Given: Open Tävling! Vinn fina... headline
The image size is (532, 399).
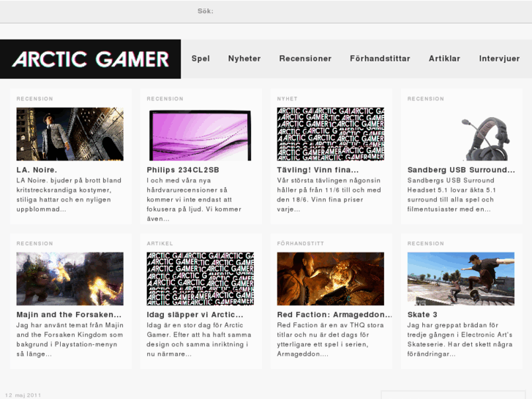Looking at the screenshot, I should click(x=318, y=170).
